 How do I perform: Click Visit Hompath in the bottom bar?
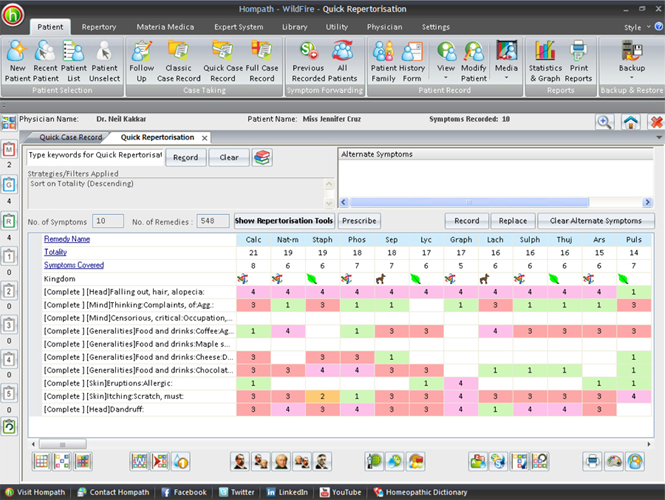(x=36, y=492)
